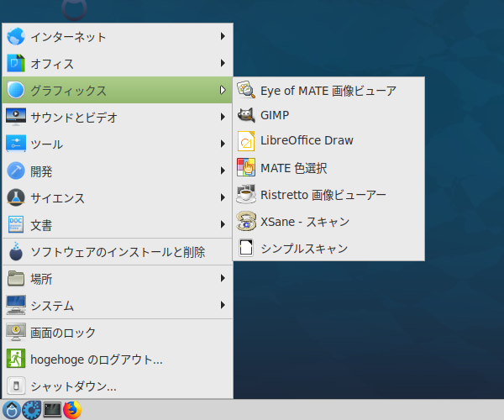The width and height of the screenshot is (504, 420).
Task: Click the XSane scanner eye icon
Action: point(246,221)
